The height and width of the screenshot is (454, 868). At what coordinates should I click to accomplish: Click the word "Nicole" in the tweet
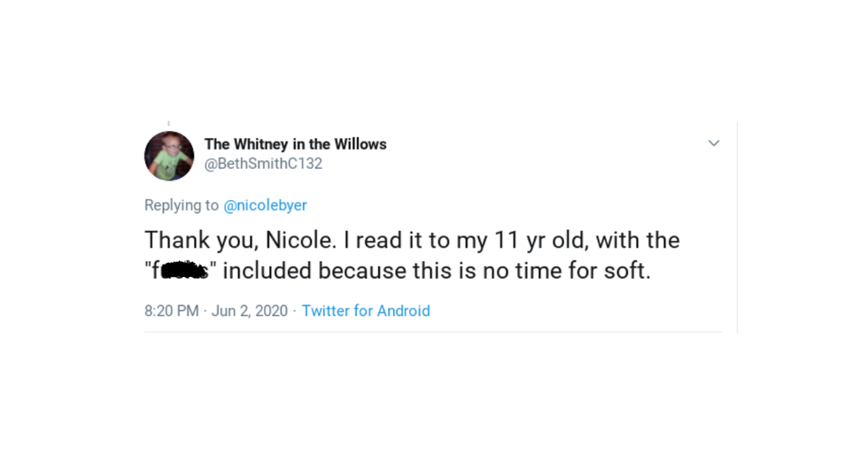[298, 240]
